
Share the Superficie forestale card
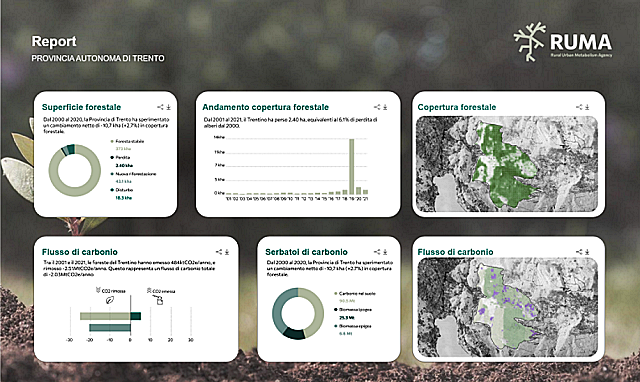pyautogui.click(x=160, y=107)
